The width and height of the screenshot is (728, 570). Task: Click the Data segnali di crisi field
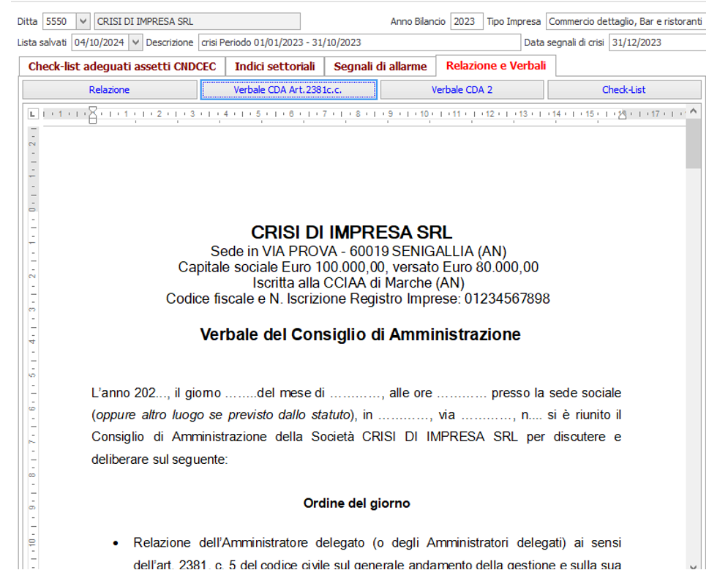tap(657, 42)
